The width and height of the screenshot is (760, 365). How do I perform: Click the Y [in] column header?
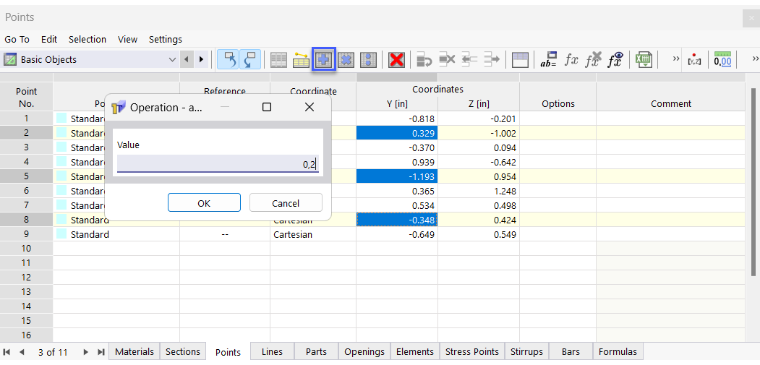click(x=397, y=104)
